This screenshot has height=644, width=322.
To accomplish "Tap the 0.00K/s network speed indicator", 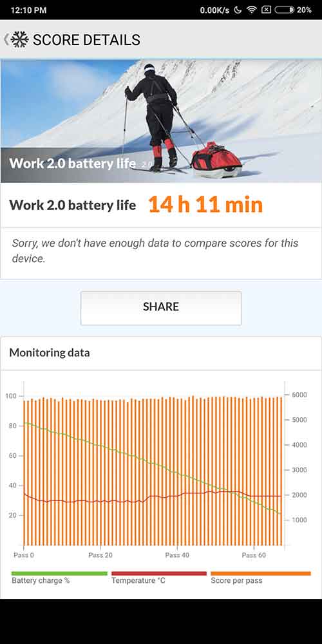I will 214,10.
